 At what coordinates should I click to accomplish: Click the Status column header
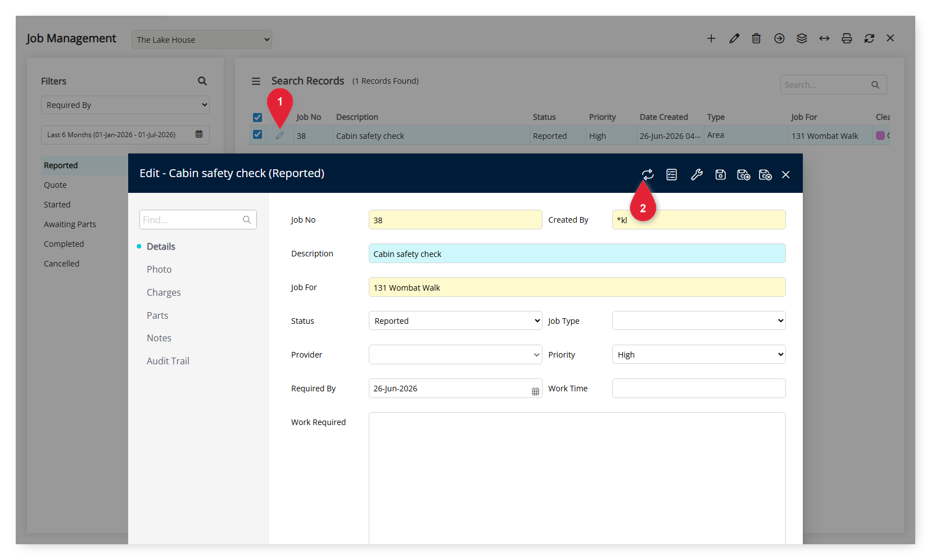544,117
